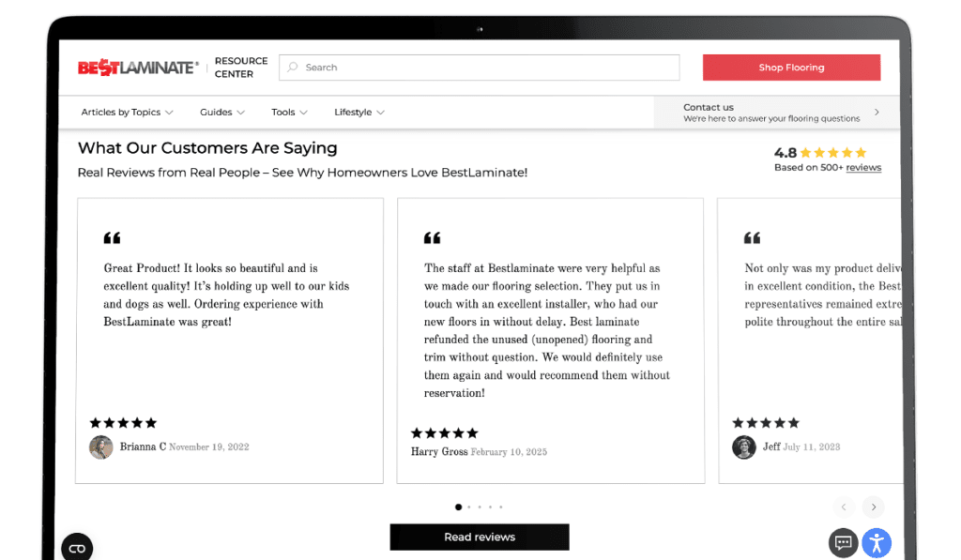Screen dimensions: 961x560
Task: Click the Real Reviews from Real People subheading
Action: [302, 173]
